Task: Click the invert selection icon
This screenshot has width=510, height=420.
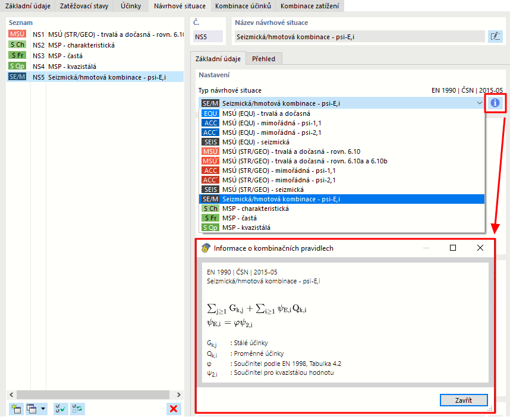Action: [77, 409]
